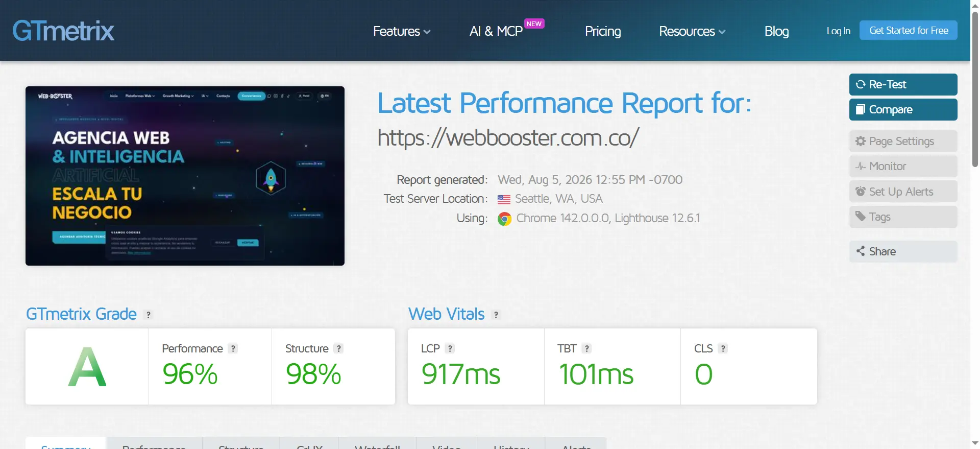This screenshot has height=449, width=980.
Task: Click the Re-Test button
Action: click(x=903, y=84)
